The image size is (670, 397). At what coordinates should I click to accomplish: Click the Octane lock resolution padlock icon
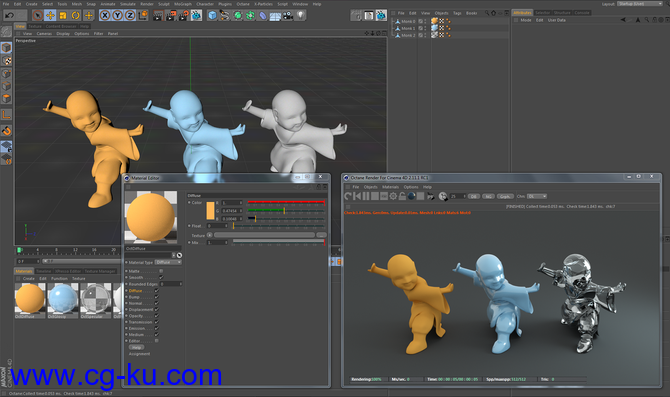coord(402,196)
